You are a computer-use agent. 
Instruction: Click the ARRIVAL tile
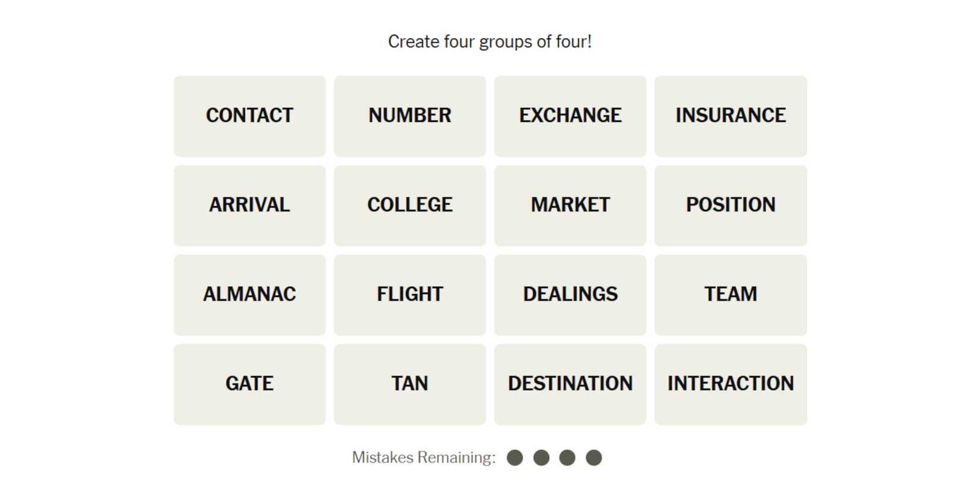[249, 206]
